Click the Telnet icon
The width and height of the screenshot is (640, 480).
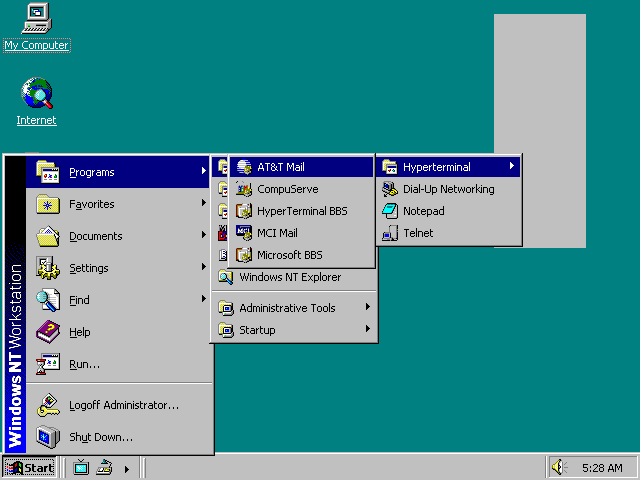[x=390, y=233]
